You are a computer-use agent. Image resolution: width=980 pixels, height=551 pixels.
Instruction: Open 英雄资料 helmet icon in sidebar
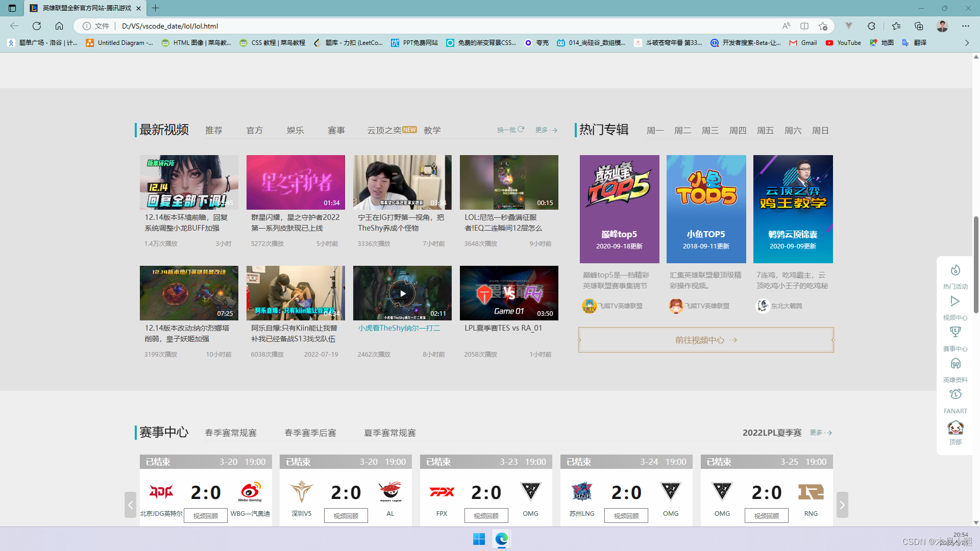tap(955, 364)
